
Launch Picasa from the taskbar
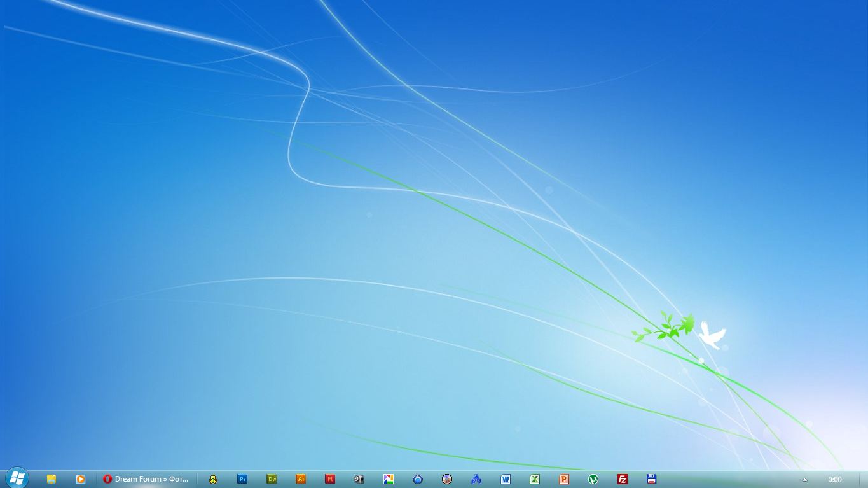pyautogui.click(x=389, y=479)
